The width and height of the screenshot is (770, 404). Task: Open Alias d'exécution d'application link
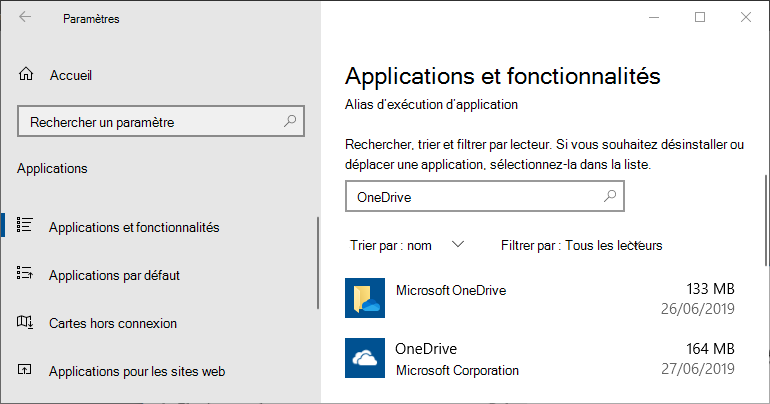point(431,105)
